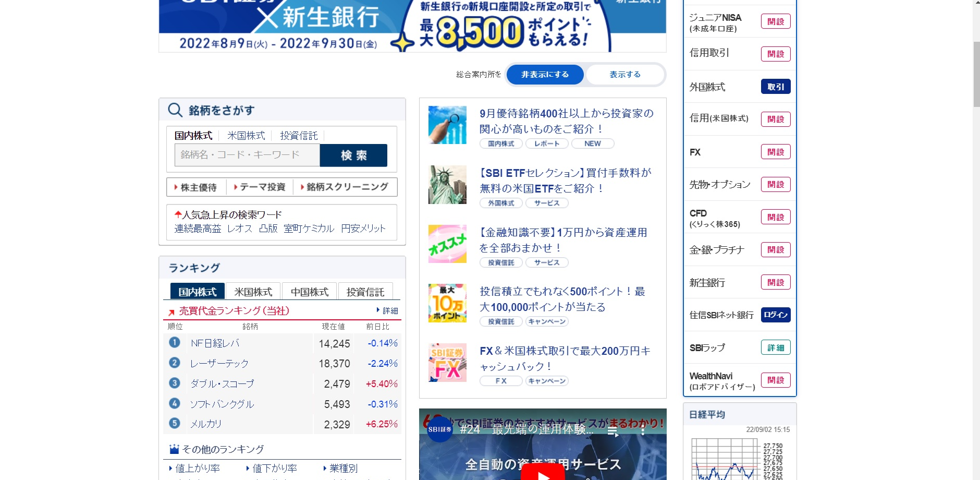Click rank 5 badge for メルカリ

[175, 423]
